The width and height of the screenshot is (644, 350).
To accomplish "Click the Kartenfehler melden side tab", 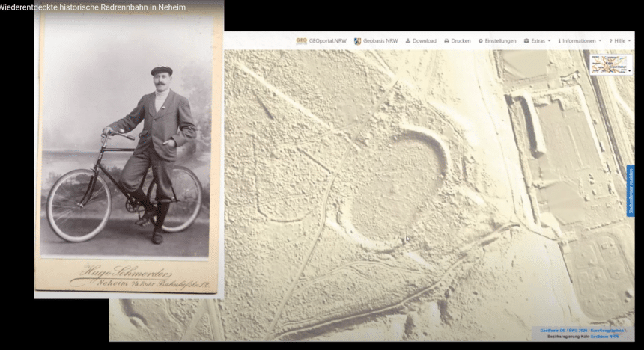I will tap(630, 191).
